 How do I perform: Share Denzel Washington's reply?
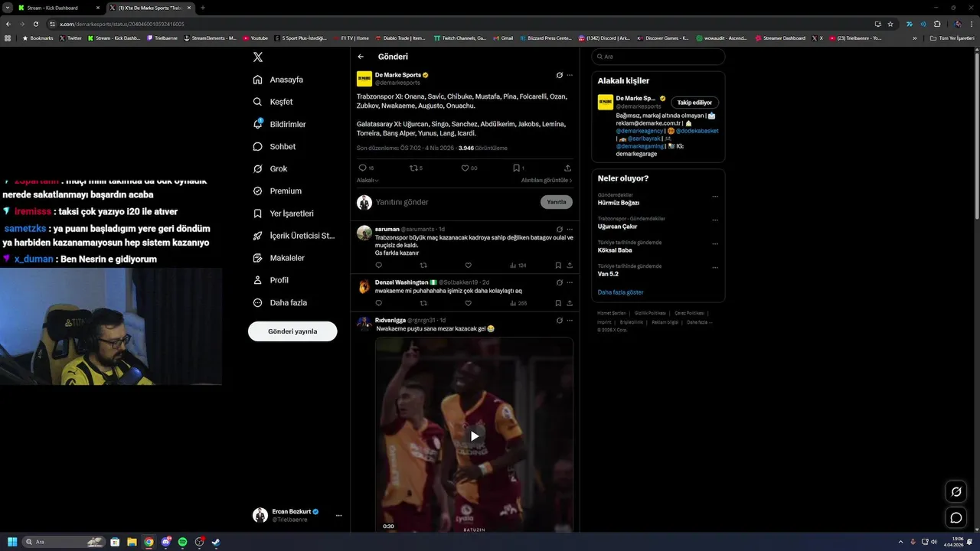570,303
